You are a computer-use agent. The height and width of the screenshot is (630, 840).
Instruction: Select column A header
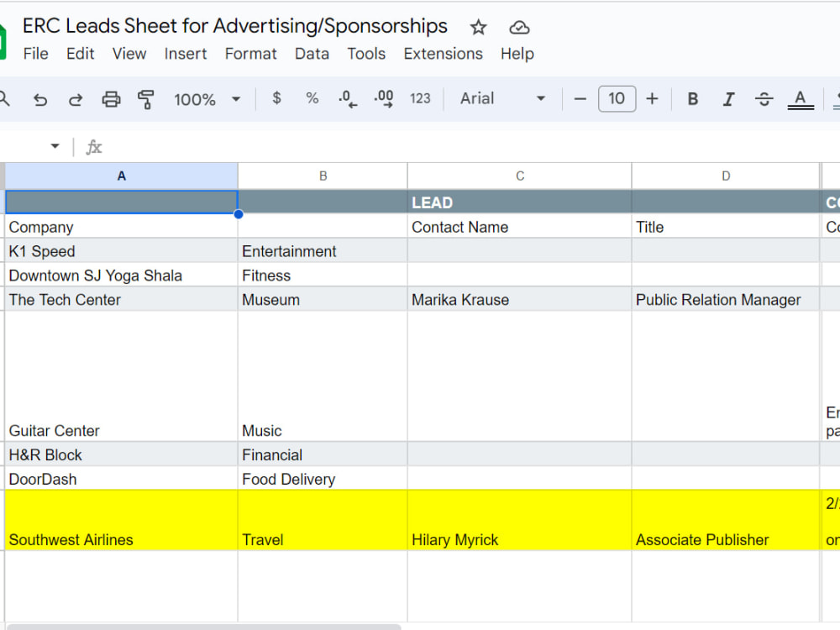[x=122, y=176]
